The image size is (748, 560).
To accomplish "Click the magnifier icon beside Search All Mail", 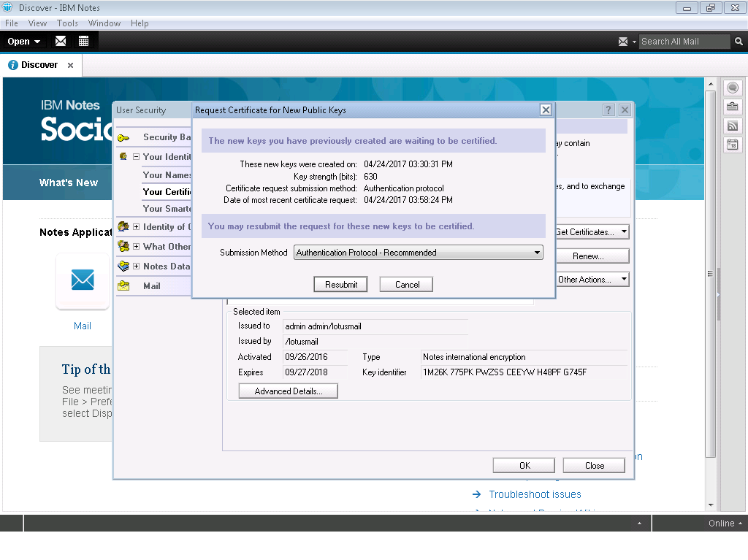I will coord(739,42).
